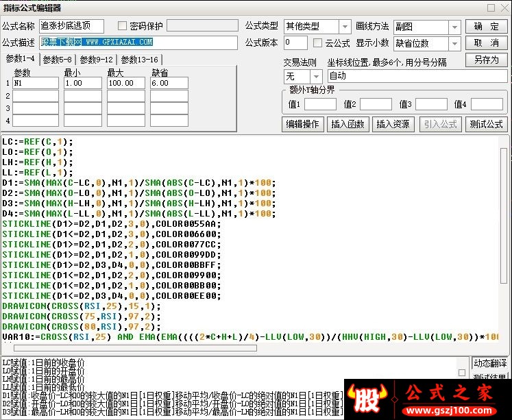Maximize the formula editor window

coord(491,8)
